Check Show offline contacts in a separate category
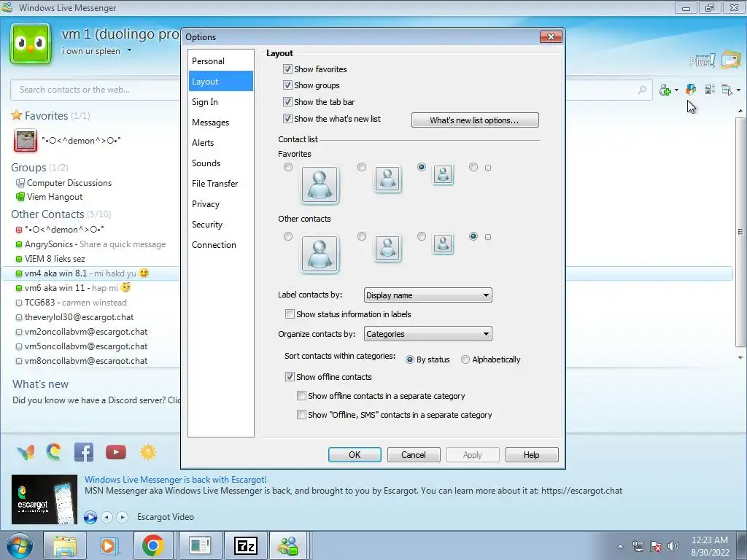Screen dimensions: 747x560 point(301,396)
